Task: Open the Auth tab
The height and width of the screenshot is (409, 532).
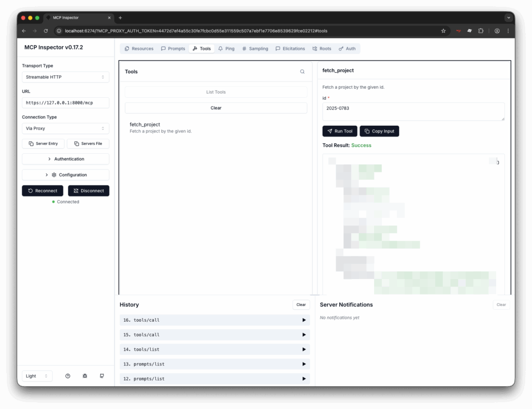Action: click(347, 48)
